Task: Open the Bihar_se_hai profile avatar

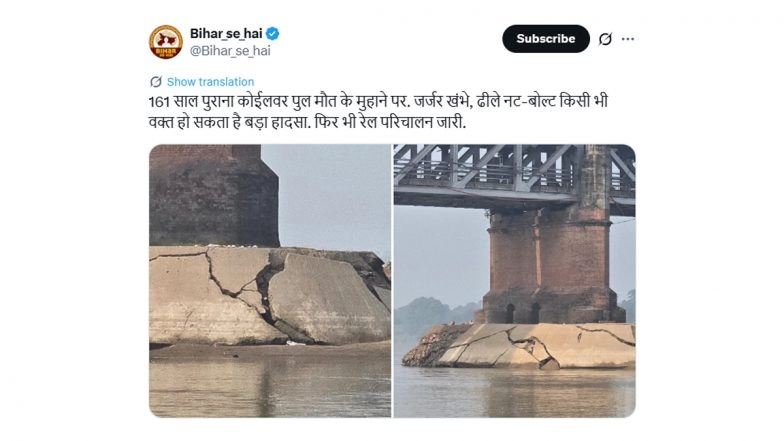Action: click(166, 41)
